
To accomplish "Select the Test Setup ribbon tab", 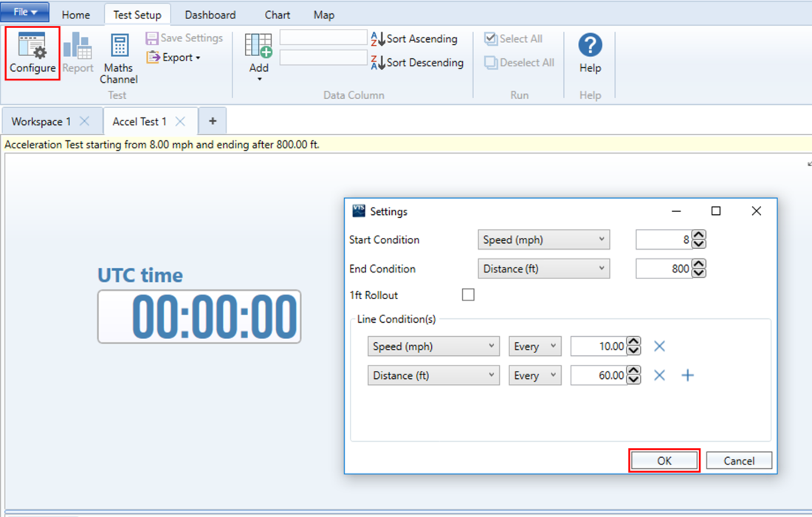I will 137,15.
